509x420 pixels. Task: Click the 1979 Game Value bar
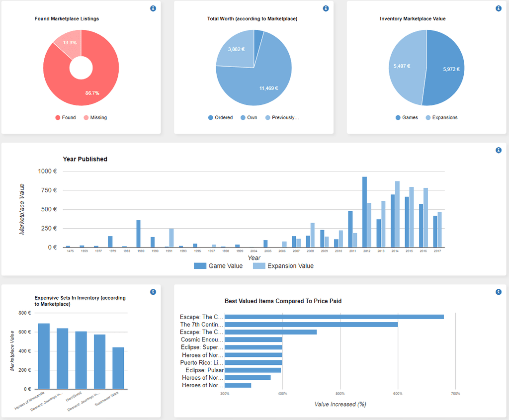[110, 242]
